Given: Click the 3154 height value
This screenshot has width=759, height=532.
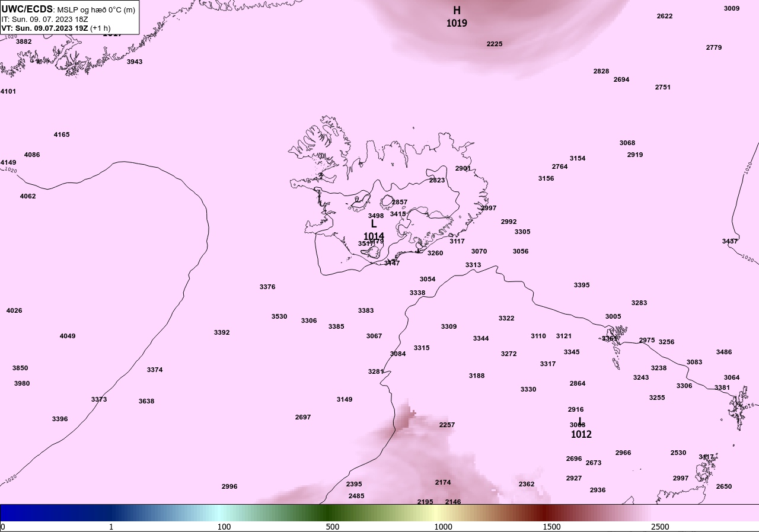Looking at the screenshot, I should (578, 158).
